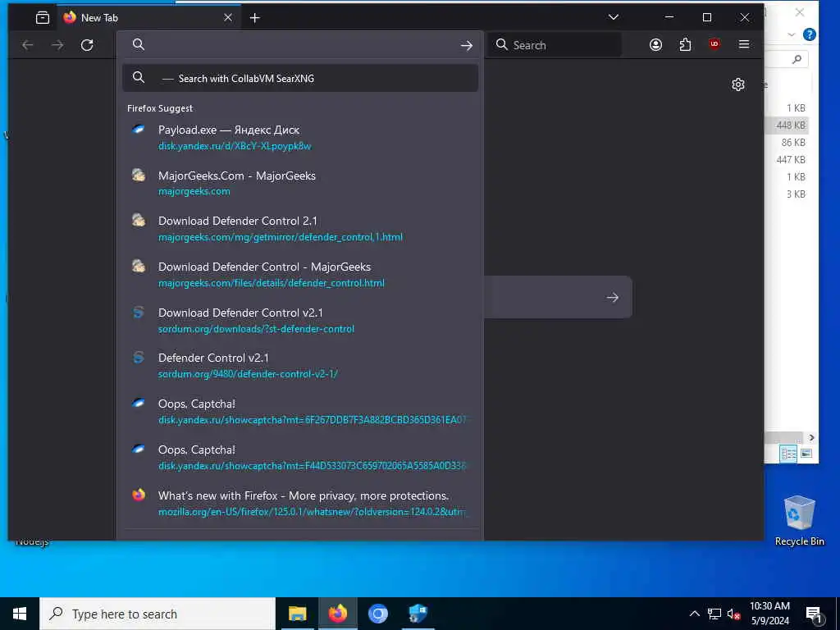Viewport: 840px width, 630px height.
Task: Open Payload.exe Яндекс Диск suggestion
Action: click(x=300, y=138)
